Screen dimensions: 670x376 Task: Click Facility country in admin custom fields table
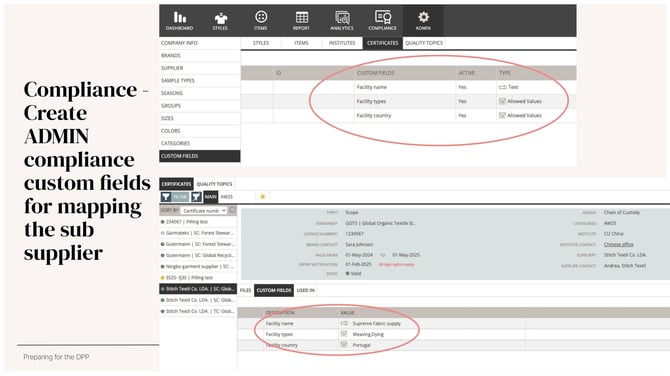373,115
